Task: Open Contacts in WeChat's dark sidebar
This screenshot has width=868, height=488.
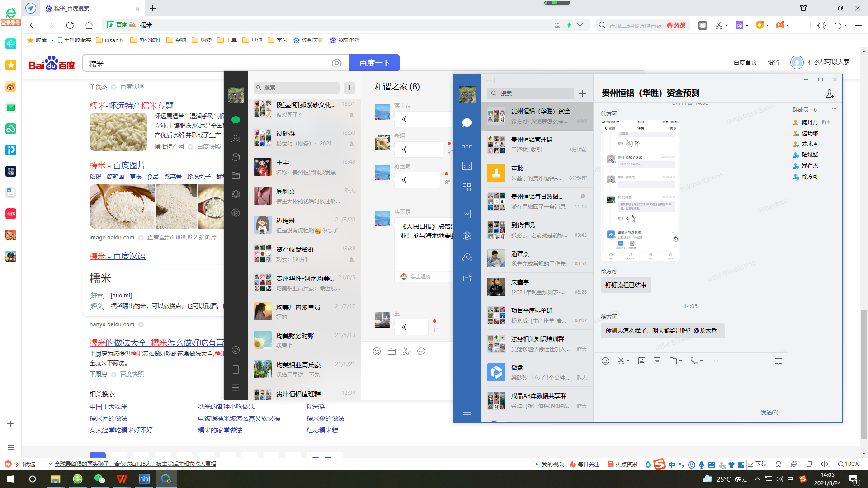Action: tap(236, 139)
